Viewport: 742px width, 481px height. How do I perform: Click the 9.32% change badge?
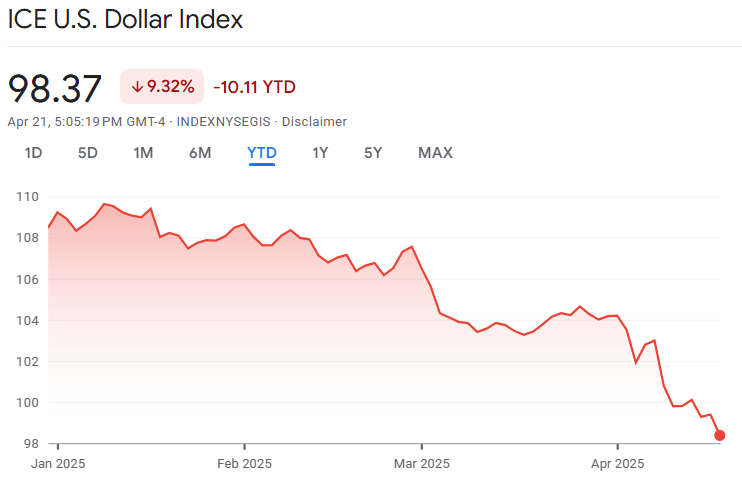(x=162, y=87)
